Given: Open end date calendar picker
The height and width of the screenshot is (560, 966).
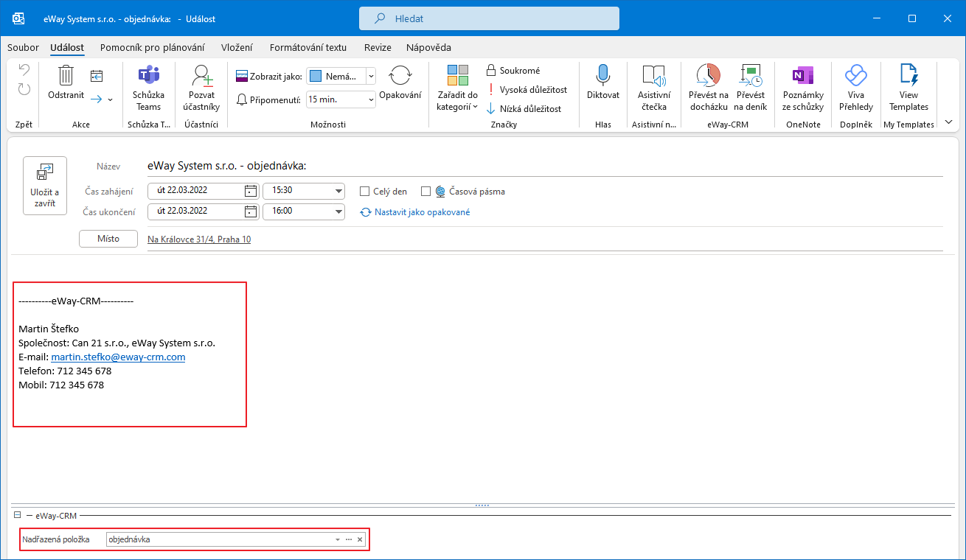Looking at the screenshot, I should pyautogui.click(x=251, y=211).
